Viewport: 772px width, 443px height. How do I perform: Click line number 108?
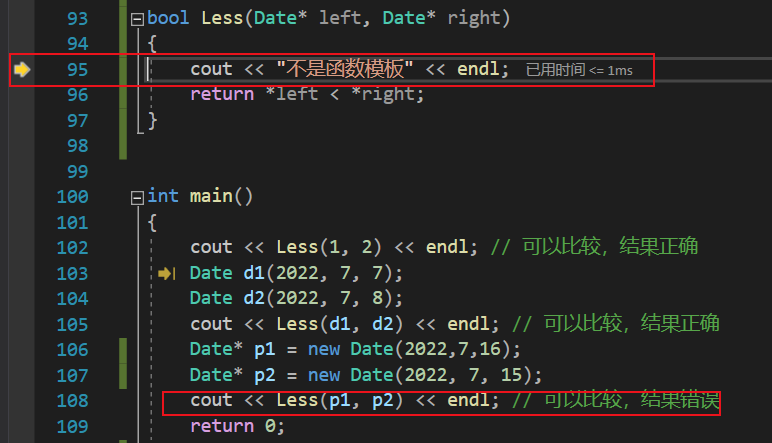72,401
